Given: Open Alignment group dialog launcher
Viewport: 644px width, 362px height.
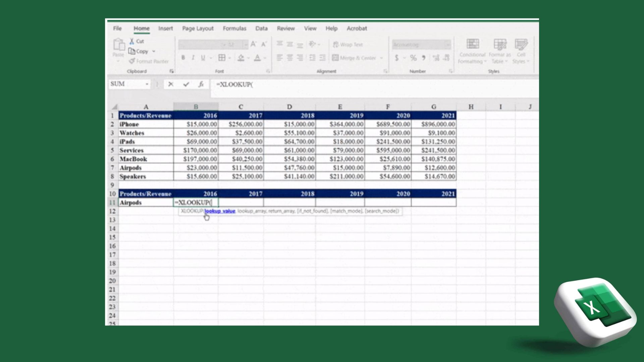Looking at the screenshot, I should point(385,71).
